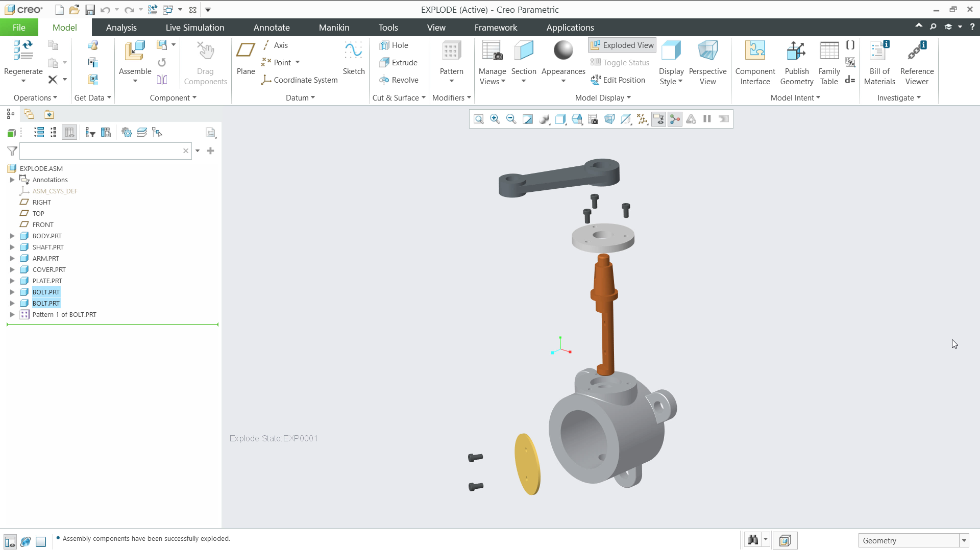
Task: Open the Manage Views button
Action: (492, 63)
